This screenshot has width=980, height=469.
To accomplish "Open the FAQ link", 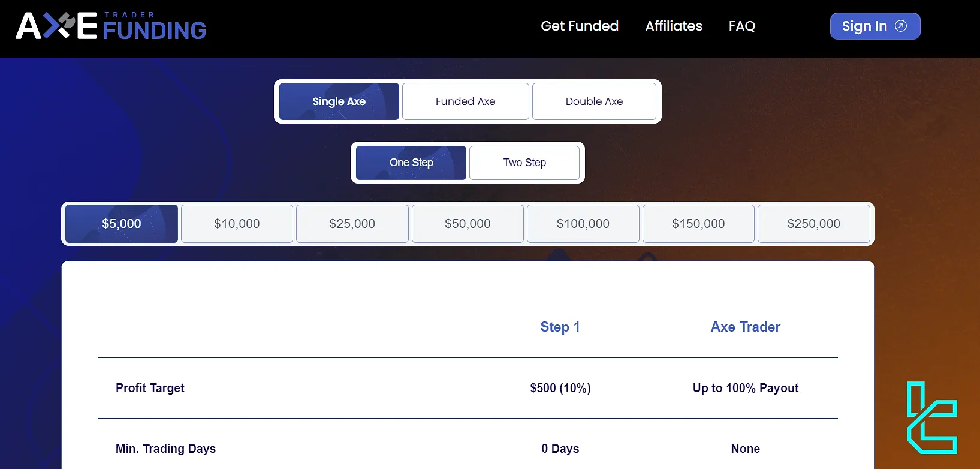I will (741, 26).
